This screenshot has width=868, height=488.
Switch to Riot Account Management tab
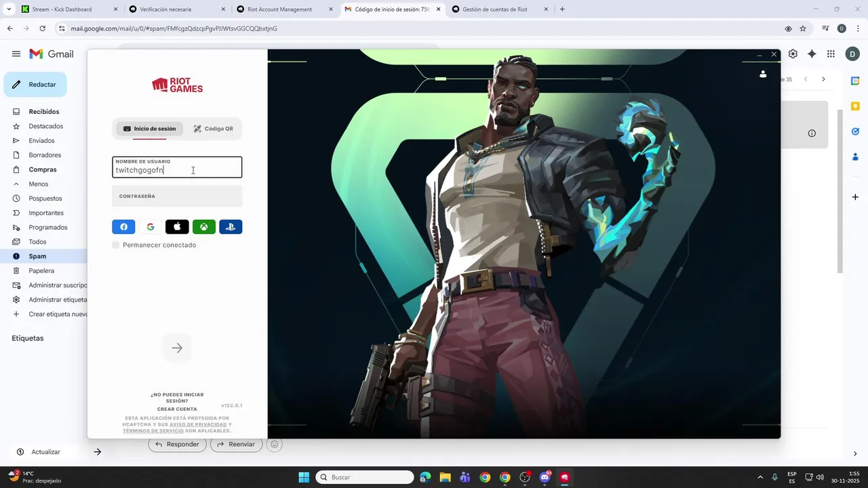click(285, 9)
